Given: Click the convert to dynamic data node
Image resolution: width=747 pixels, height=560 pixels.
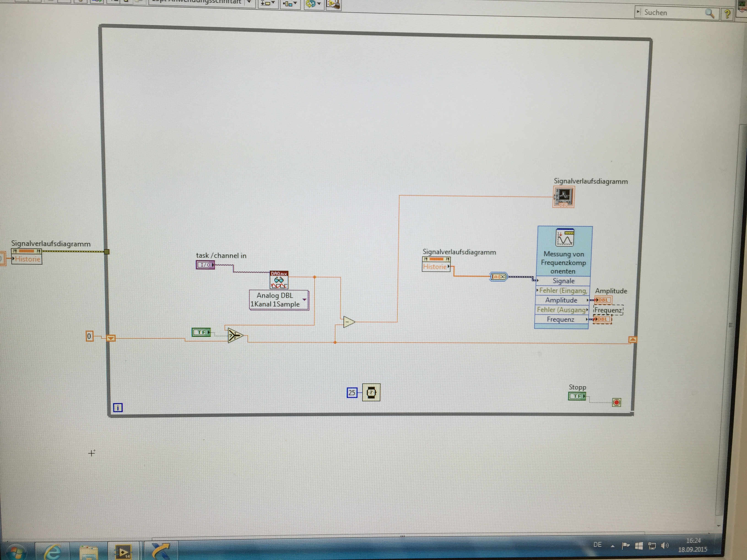Looking at the screenshot, I should click(498, 277).
